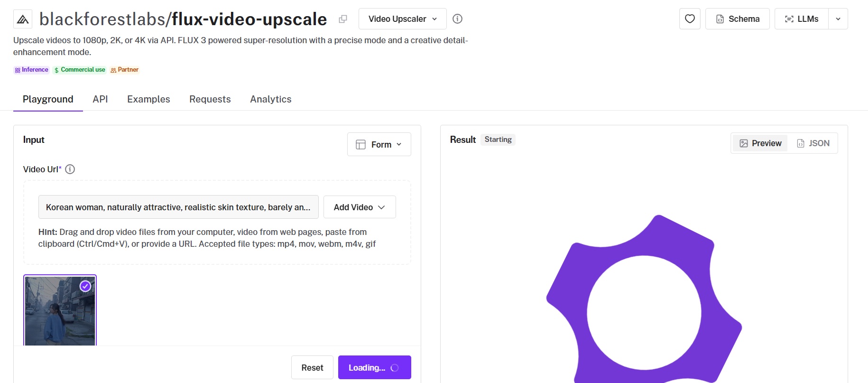Screen dimensions: 868x383
Task: Switch to the API tab
Action: tap(100, 99)
